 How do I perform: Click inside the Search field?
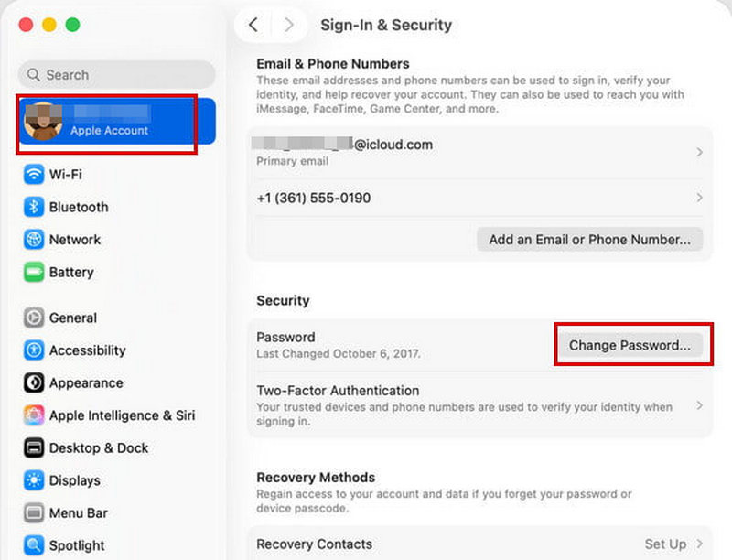115,74
